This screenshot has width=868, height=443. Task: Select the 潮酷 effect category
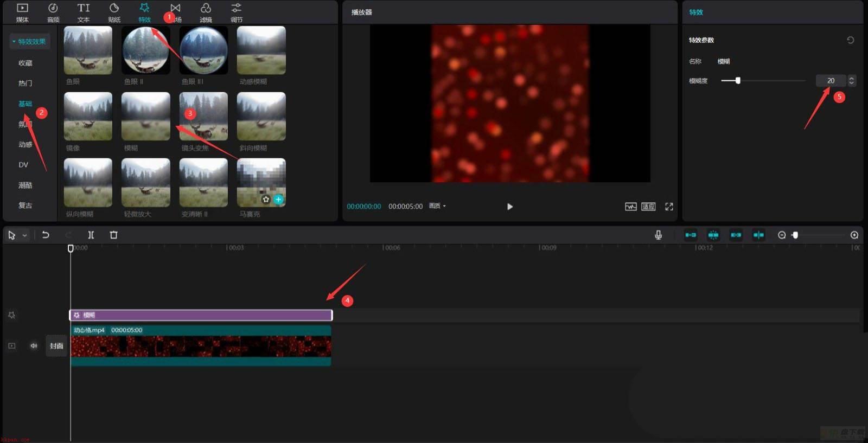(25, 185)
